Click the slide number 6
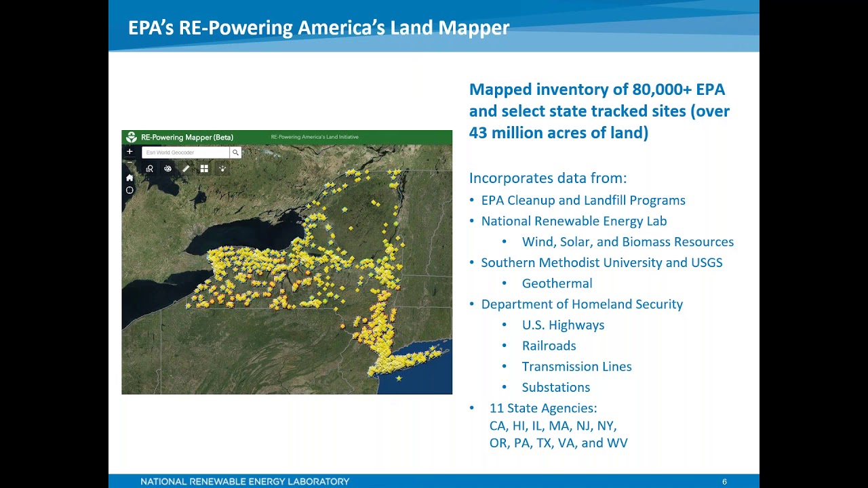Viewport: 868px width, 488px height. tap(724, 482)
